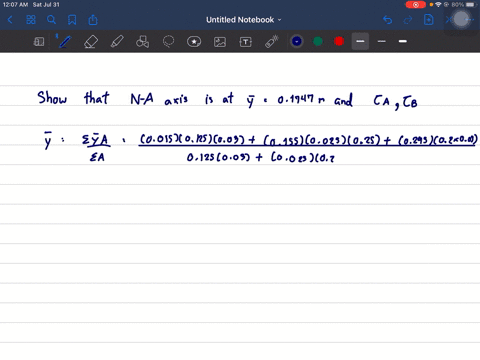Choose the green pen color
Image resolution: width=480 pixels, height=360 pixels.
[318, 41]
